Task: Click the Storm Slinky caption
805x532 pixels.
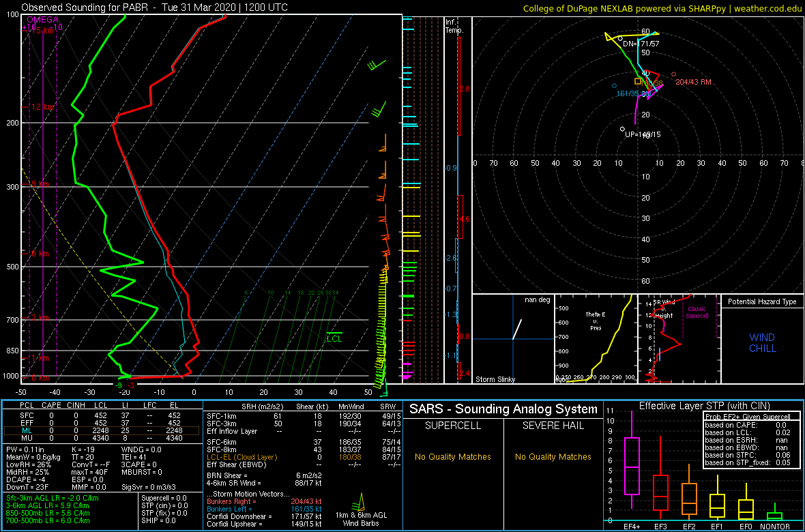Action: (495, 379)
